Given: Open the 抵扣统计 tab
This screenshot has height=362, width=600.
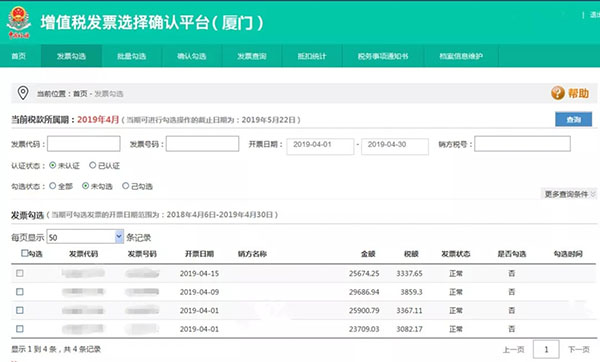Looking at the screenshot, I should tap(312, 56).
